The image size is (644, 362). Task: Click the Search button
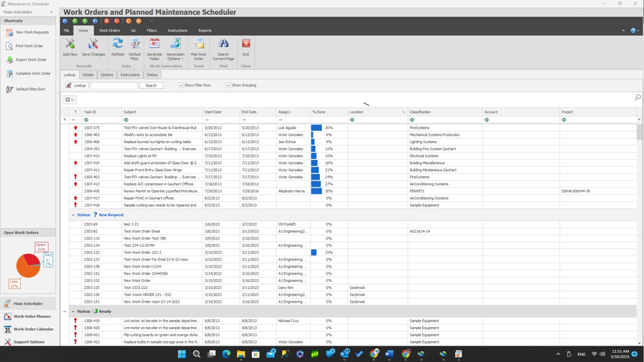coord(151,85)
